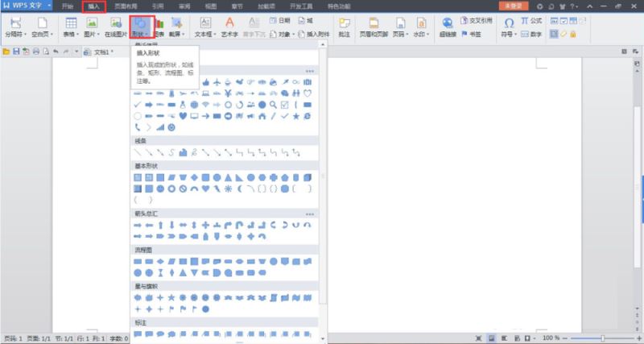
Task: Insert a 日期 date
Action: point(279,21)
